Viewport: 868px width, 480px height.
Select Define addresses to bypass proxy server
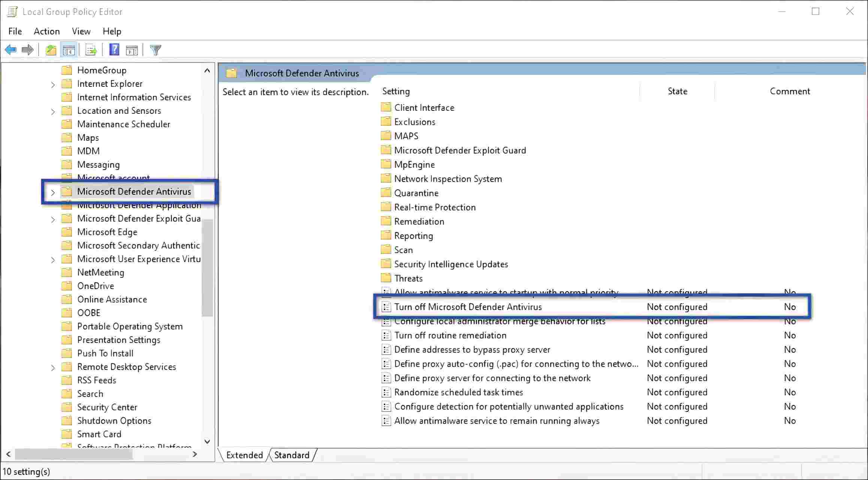coord(472,349)
